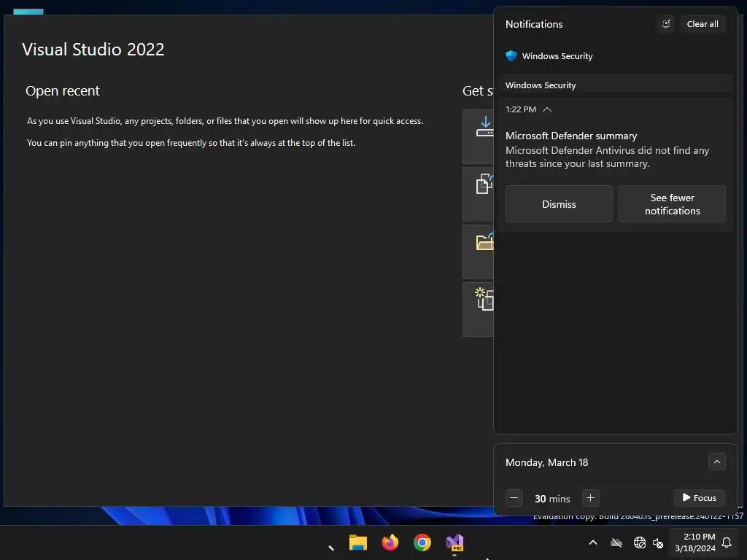747x560 pixels.
Task: Start a Focus session
Action: pyautogui.click(x=699, y=497)
